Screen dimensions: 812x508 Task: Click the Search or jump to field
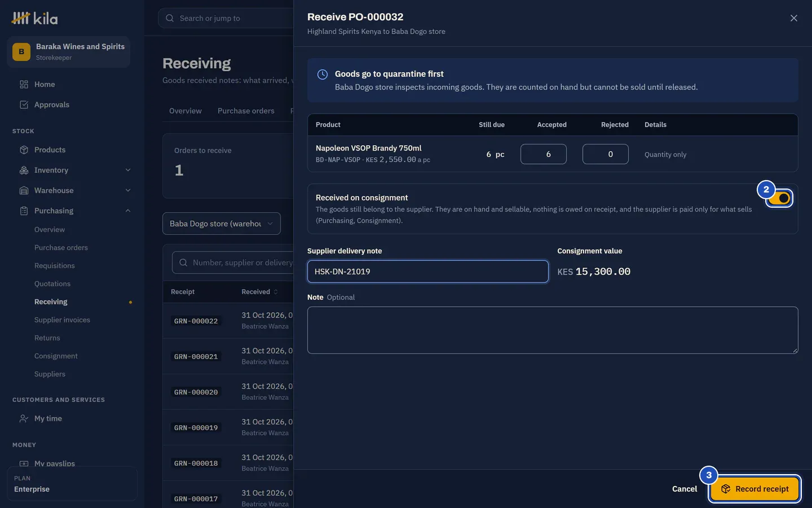point(226,18)
